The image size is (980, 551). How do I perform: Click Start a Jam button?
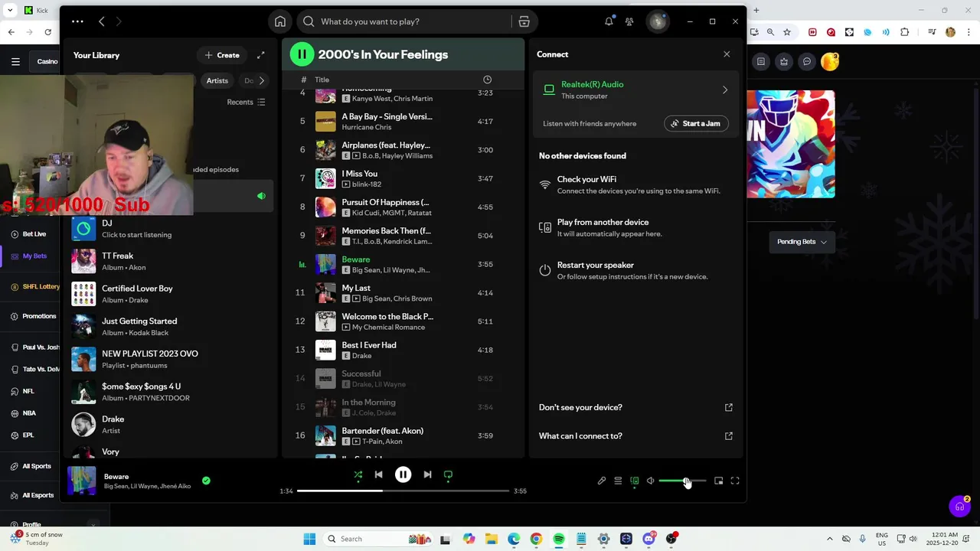click(696, 123)
